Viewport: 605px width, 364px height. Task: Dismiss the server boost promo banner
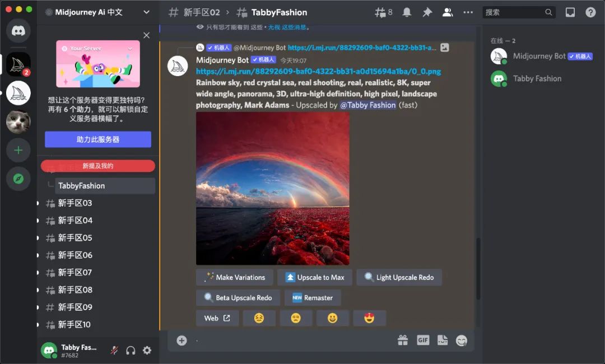[147, 35]
